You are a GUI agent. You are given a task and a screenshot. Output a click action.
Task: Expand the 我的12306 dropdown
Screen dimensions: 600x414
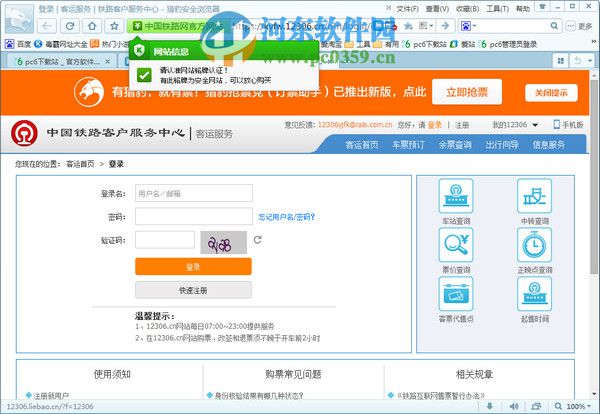(515, 125)
